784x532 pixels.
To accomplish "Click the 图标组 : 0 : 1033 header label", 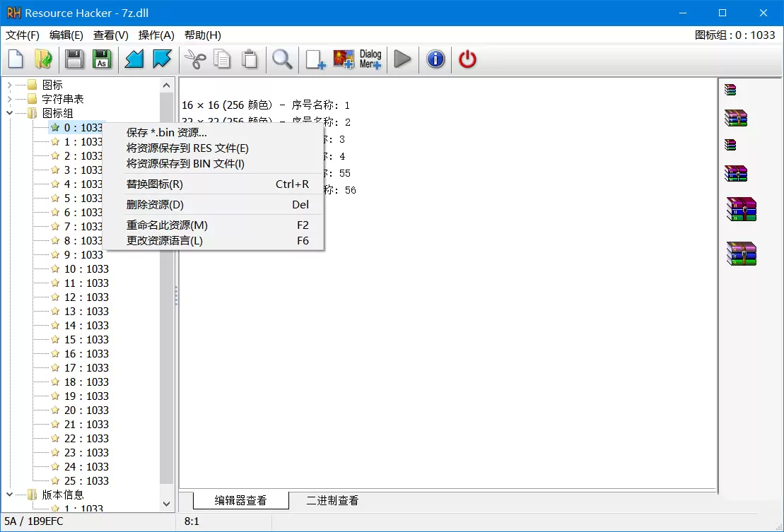I will pyautogui.click(x=735, y=35).
